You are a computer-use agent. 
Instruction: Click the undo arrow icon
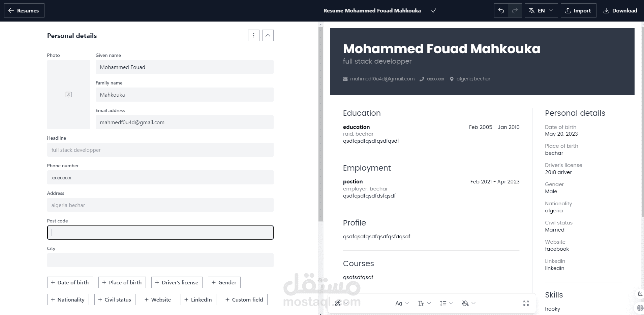coord(501,10)
